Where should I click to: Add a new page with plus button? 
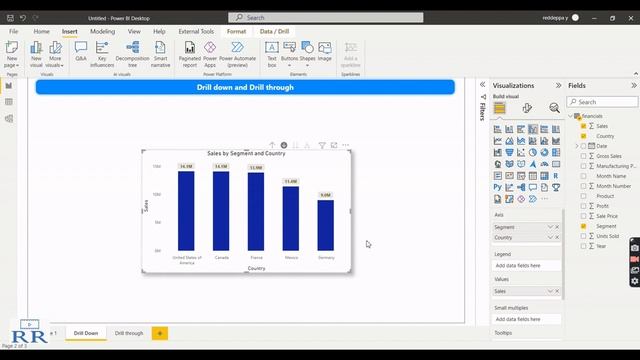click(x=160, y=333)
